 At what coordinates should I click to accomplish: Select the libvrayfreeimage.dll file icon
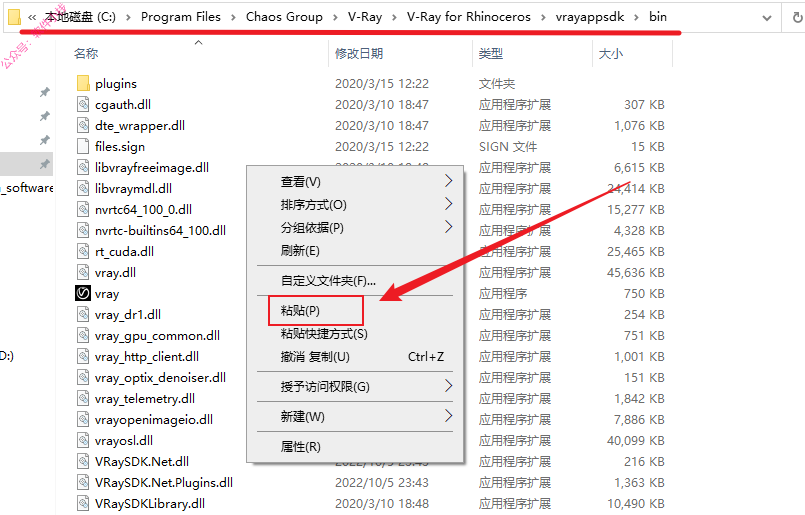[83, 167]
